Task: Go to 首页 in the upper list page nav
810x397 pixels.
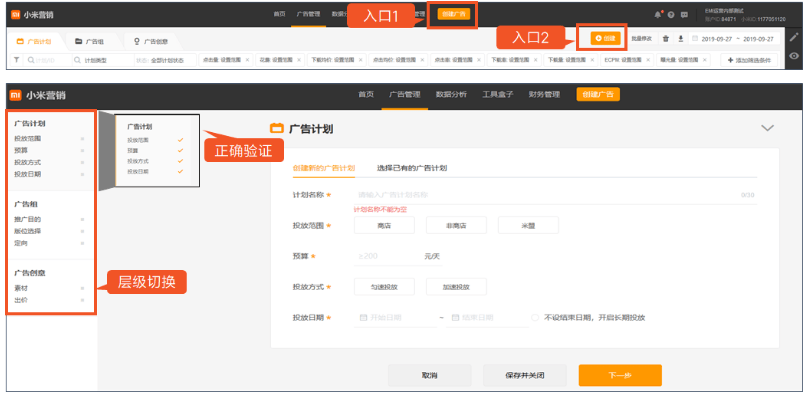Action: click(279, 14)
